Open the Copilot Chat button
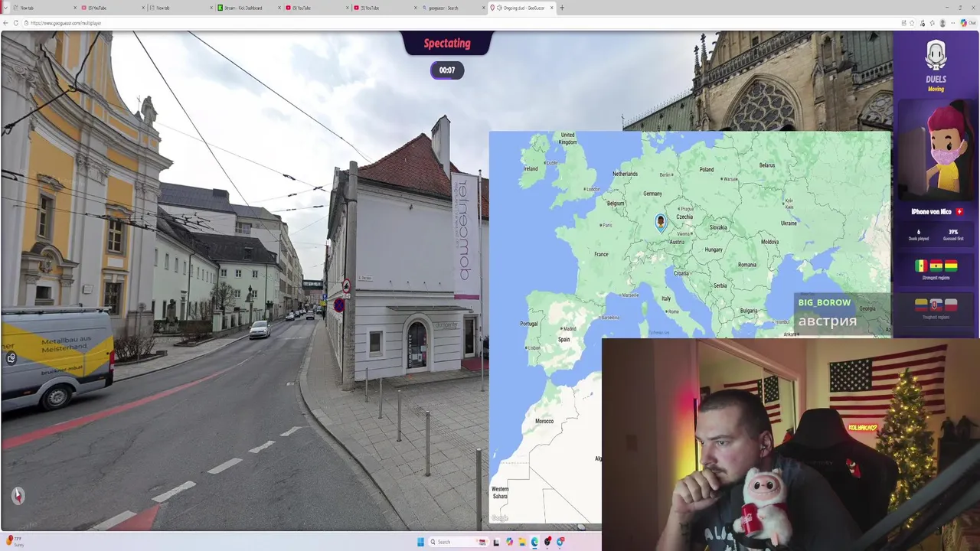 [x=969, y=23]
